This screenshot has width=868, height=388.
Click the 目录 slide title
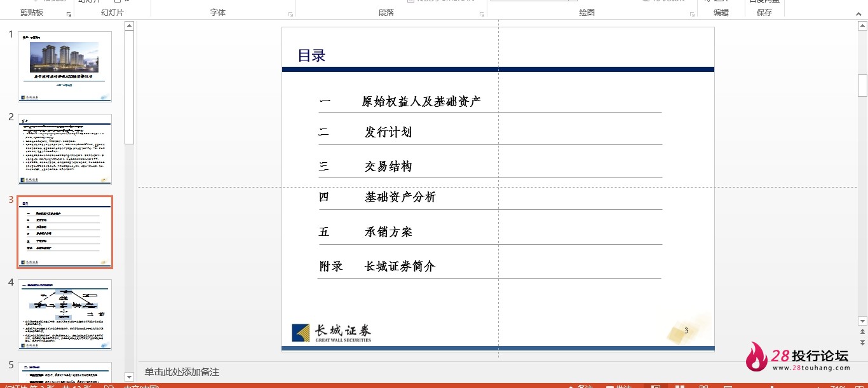(311, 55)
